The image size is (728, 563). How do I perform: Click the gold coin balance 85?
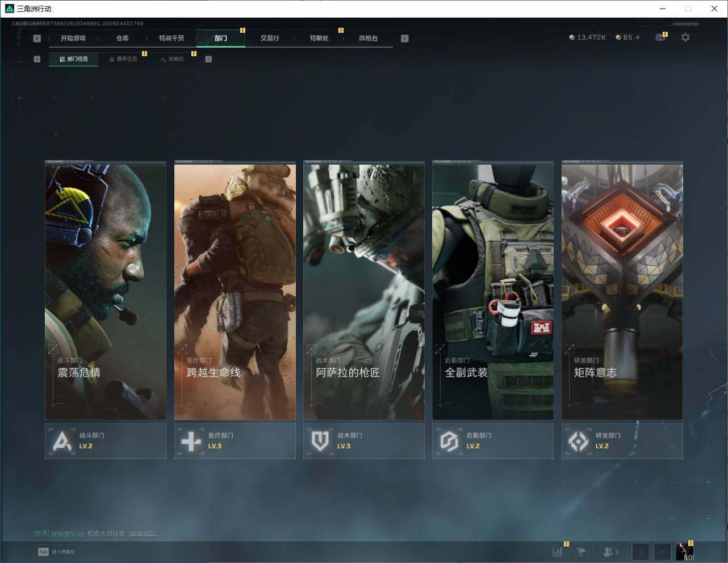[624, 37]
